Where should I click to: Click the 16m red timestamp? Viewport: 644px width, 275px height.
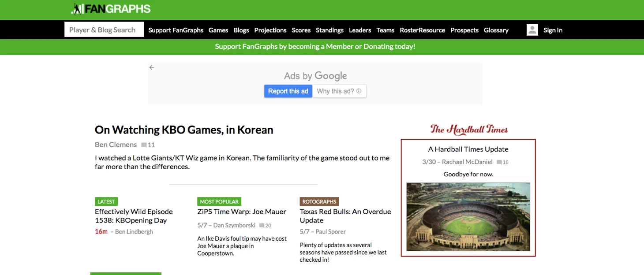[101, 231]
